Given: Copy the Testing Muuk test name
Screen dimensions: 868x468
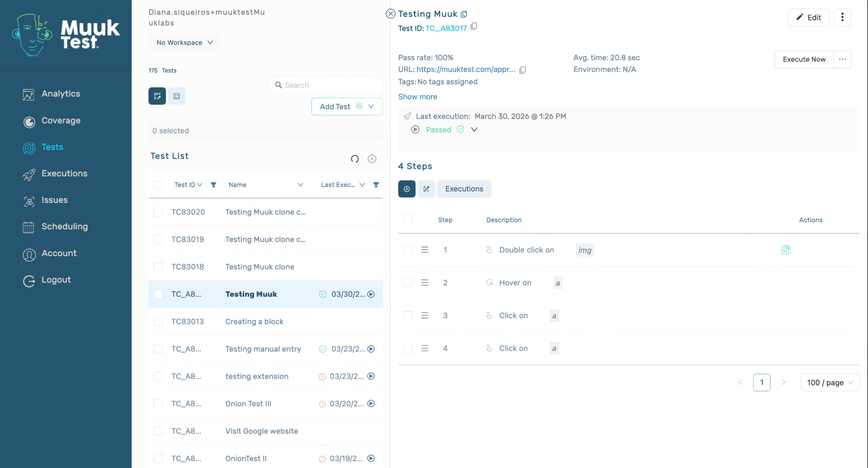Looking at the screenshot, I should click(464, 14).
